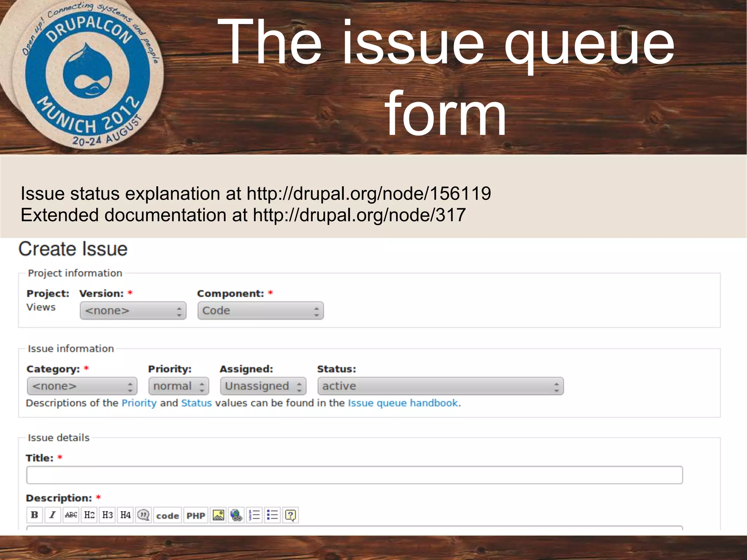Image resolution: width=747 pixels, height=560 pixels.
Task: Insert bulleted list in description
Action: click(x=272, y=515)
